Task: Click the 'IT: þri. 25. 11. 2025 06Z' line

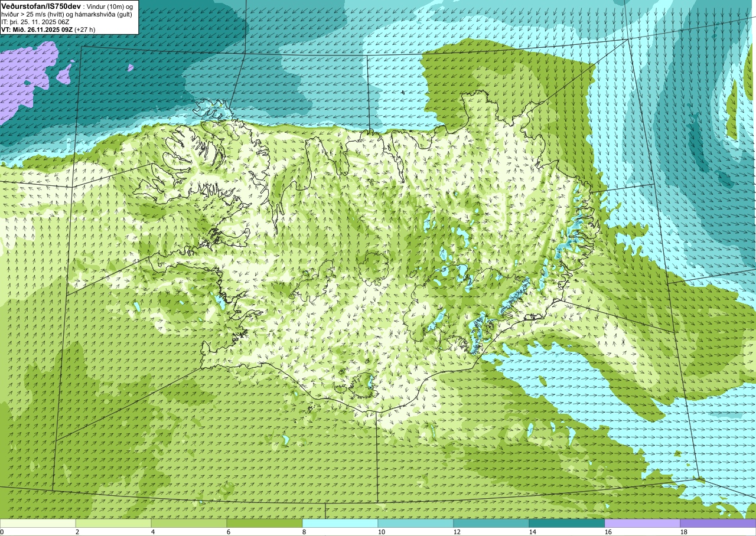Action: [35, 21]
